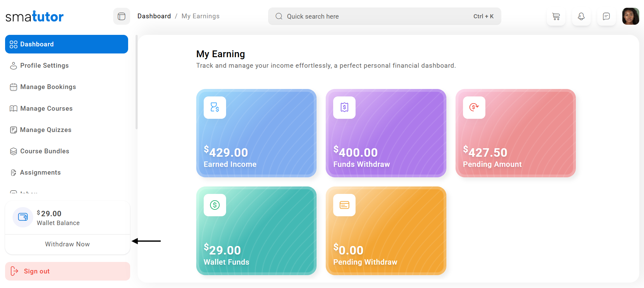
Task: Click the wallet balance icon
Action: click(23, 217)
